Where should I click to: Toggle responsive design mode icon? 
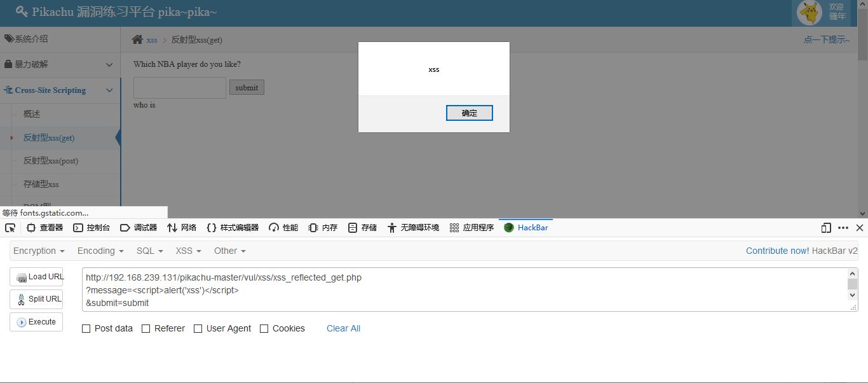tap(826, 228)
